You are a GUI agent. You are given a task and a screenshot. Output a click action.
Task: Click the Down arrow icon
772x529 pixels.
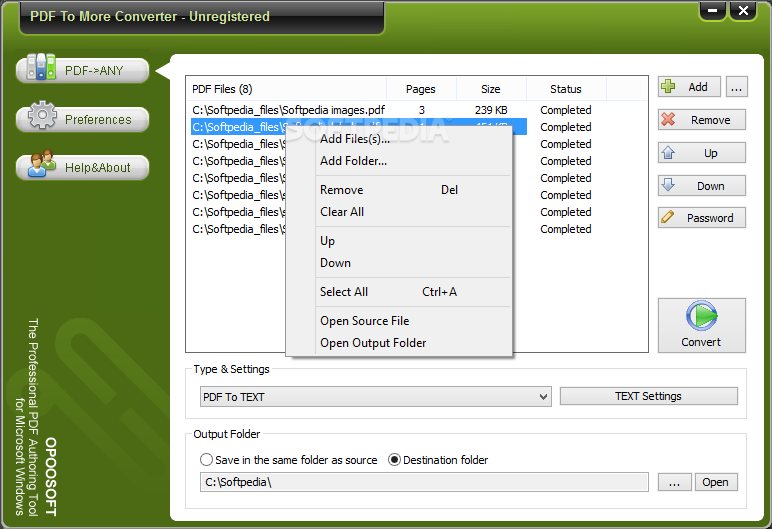click(668, 185)
